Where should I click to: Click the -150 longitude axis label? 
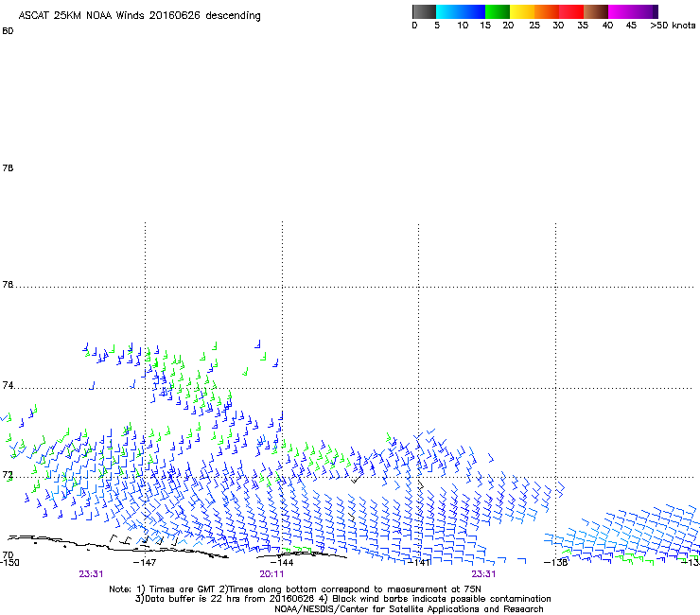tap(9, 562)
